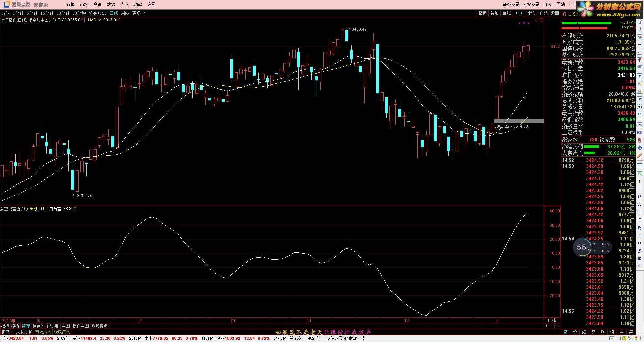Click the 证券交易 link in top bar
The height and width of the screenshot is (342, 644).
[x=511, y=4]
